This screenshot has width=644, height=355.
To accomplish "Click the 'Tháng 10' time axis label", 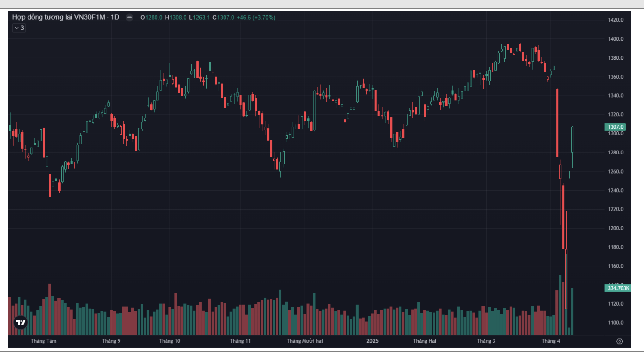I will coord(169,341).
